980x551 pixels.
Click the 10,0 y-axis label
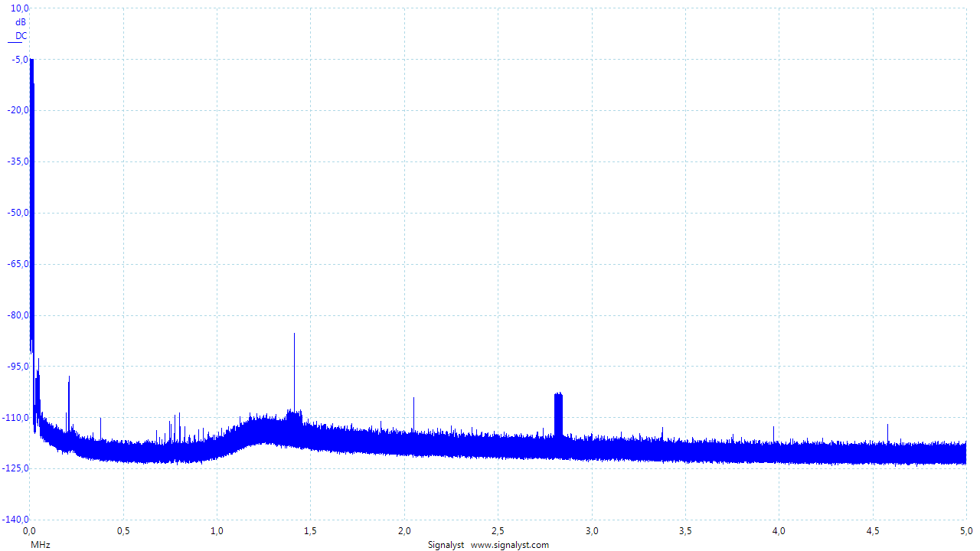coord(21,8)
